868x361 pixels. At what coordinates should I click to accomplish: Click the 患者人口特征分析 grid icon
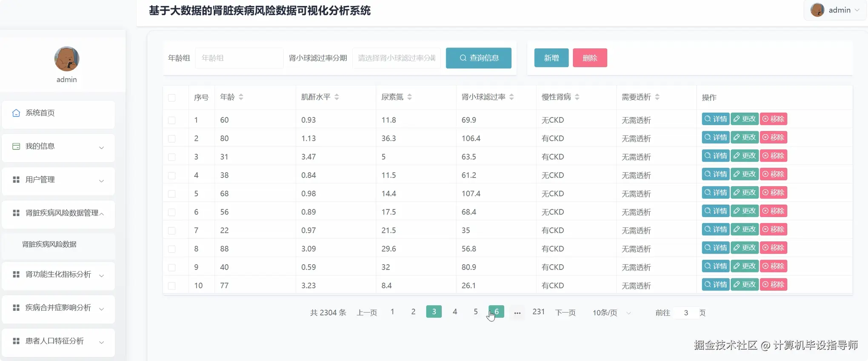(x=16, y=341)
